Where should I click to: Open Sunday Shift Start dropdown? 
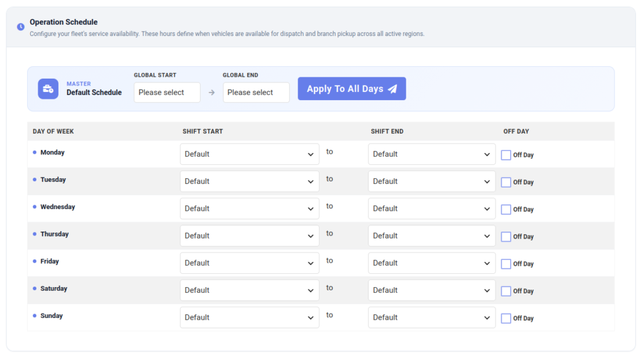click(x=250, y=317)
